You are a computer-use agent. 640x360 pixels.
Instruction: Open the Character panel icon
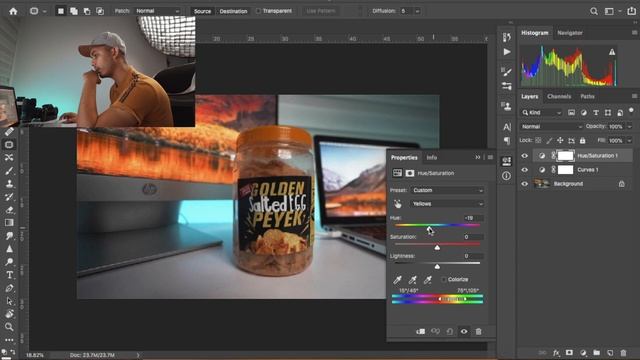(507, 127)
